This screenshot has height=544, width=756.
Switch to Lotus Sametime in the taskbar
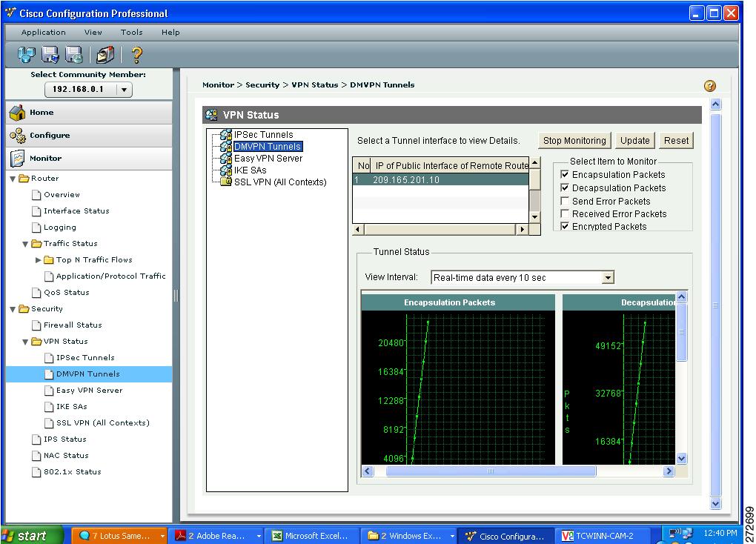click(x=119, y=536)
